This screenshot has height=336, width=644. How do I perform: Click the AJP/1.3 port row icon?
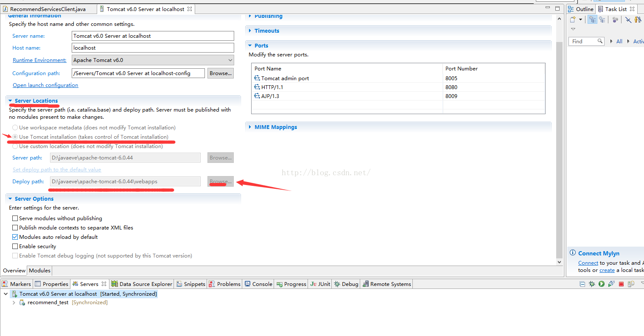tap(257, 96)
